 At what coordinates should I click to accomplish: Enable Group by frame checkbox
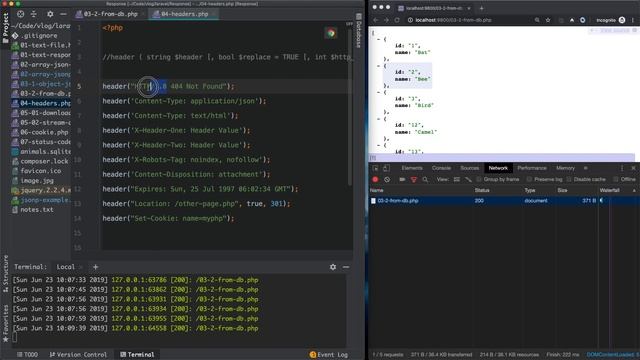pyautogui.click(x=478, y=180)
